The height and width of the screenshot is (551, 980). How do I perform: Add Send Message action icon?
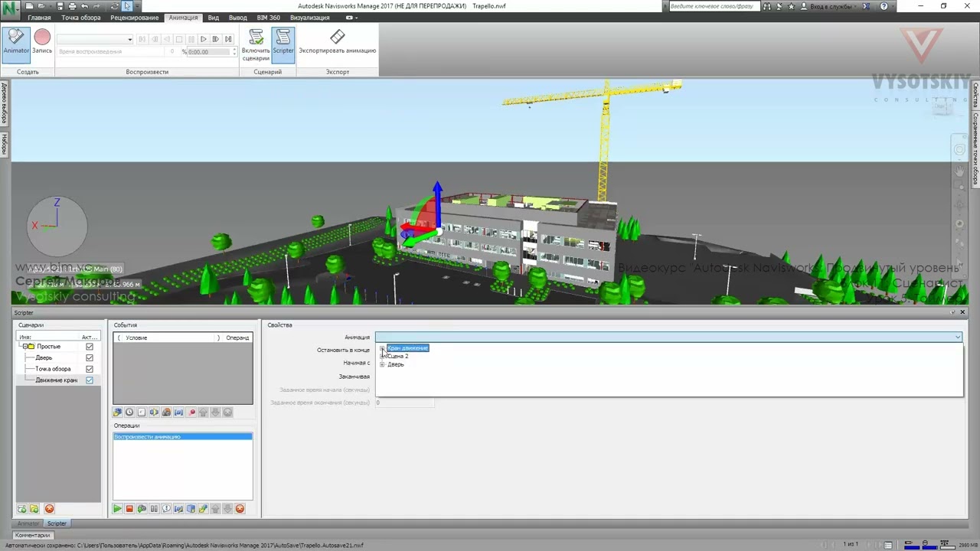coord(166,509)
